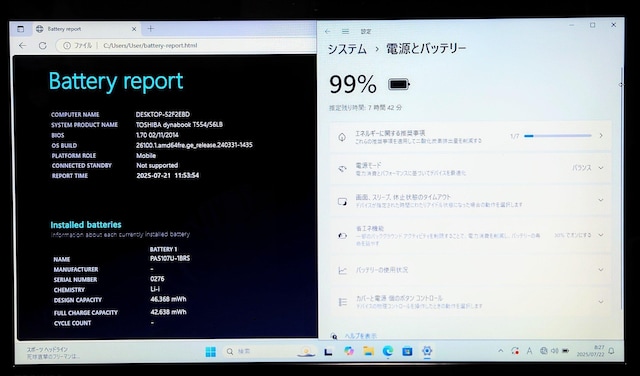Launch Copilot from the taskbar
Screen dimensions: 640x376
349,351
